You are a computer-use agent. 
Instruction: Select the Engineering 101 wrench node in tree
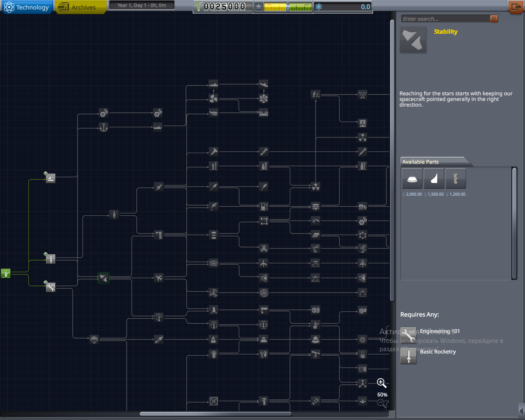point(50,288)
